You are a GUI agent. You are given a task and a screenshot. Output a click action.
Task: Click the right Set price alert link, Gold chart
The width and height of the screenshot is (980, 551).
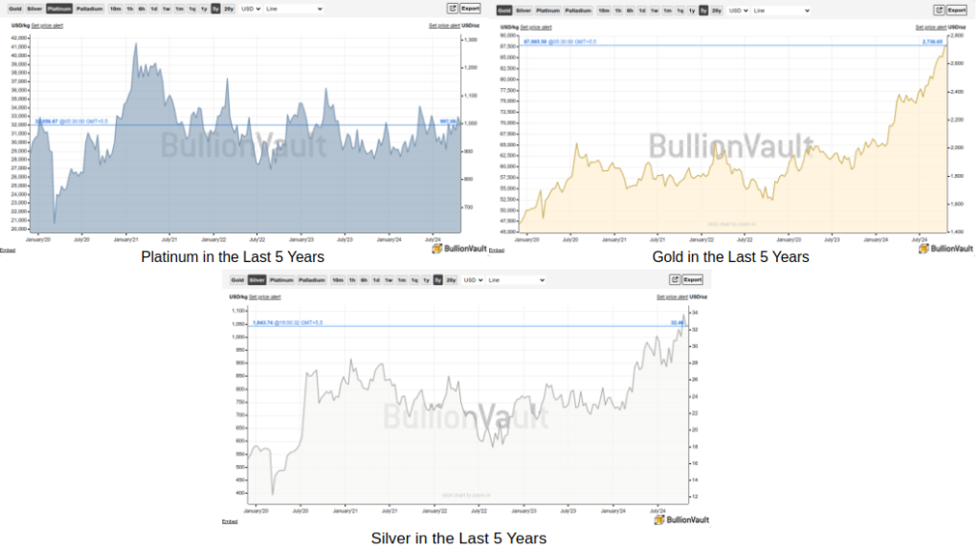pyautogui.click(x=931, y=28)
